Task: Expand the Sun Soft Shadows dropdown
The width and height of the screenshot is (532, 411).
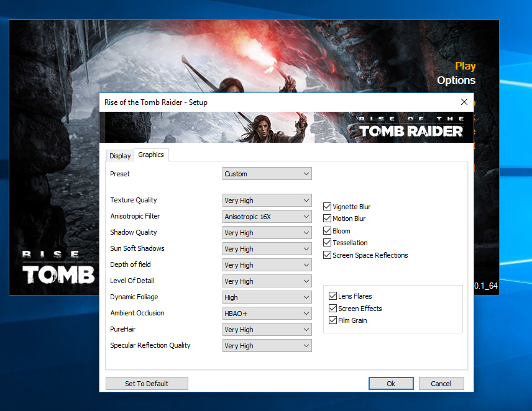Action: (267, 249)
